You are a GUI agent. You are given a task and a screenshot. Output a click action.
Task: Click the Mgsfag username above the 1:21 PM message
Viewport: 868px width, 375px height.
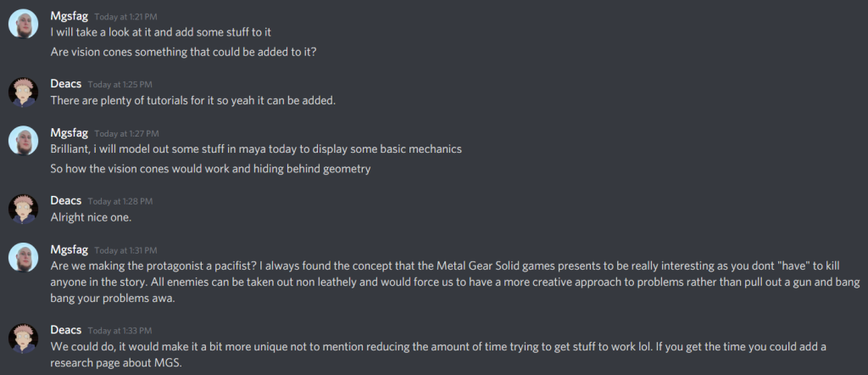pos(68,16)
